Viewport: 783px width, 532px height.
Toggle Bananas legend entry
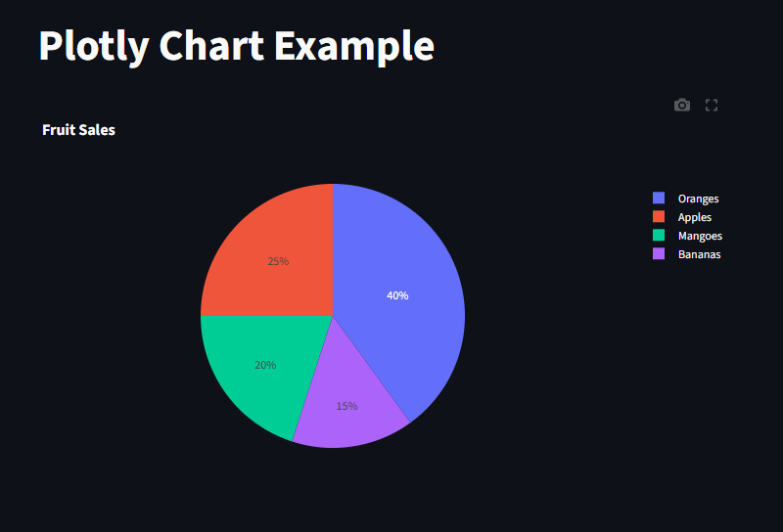[687, 254]
